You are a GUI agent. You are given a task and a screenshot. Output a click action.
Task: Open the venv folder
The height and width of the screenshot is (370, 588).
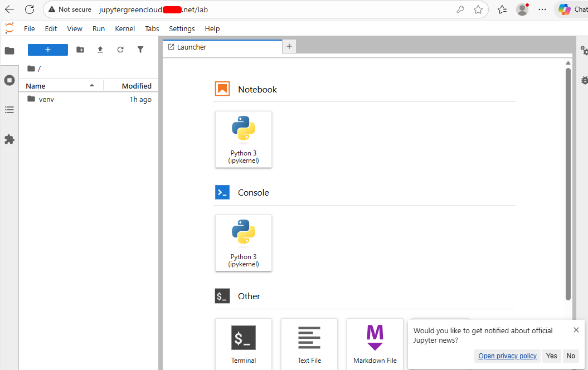(46, 99)
